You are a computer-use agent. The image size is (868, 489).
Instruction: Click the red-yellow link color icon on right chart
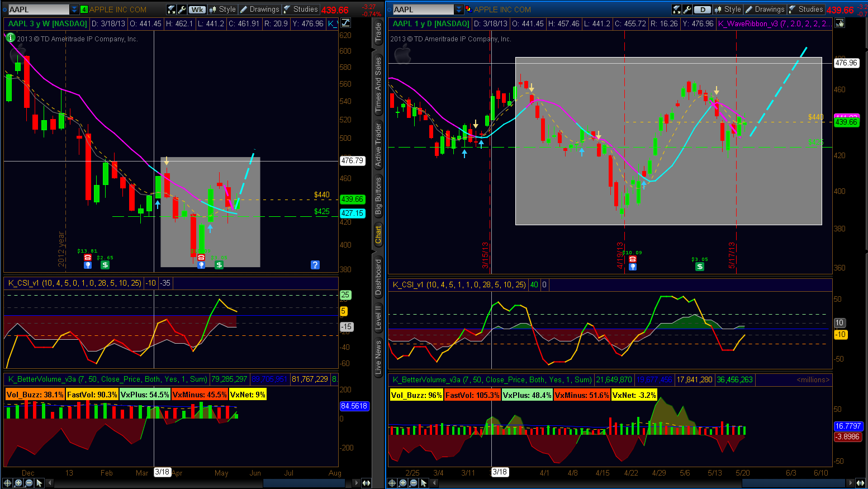(468, 10)
